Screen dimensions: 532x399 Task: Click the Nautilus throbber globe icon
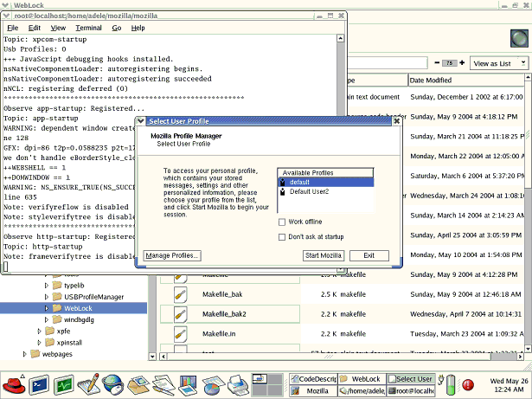click(x=519, y=38)
